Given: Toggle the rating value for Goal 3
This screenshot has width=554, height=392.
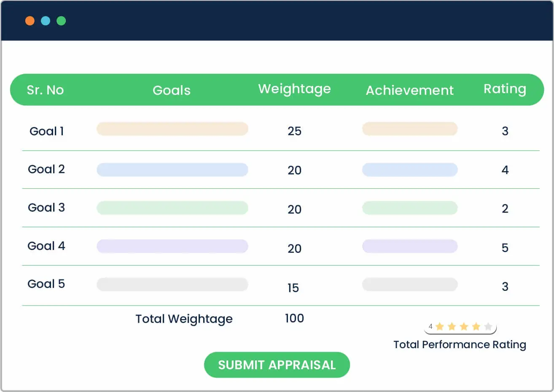Looking at the screenshot, I should click(505, 208).
